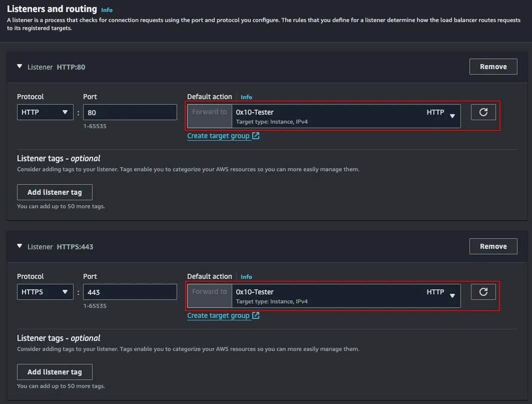Remove the HTTP:80 listener

tap(493, 67)
